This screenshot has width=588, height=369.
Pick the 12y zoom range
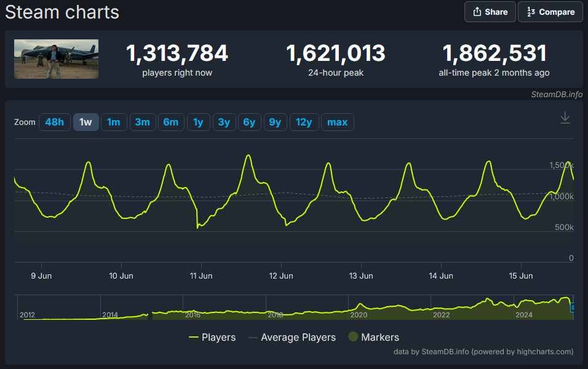[x=304, y=122]
